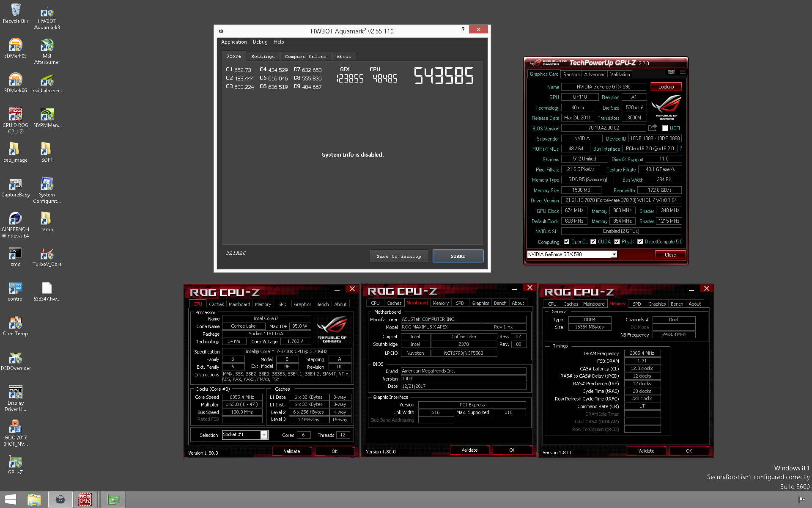812x508 pixels.
Task: Launch GPU-Z desktop shortcut
Action: click(x=16, y=464)
